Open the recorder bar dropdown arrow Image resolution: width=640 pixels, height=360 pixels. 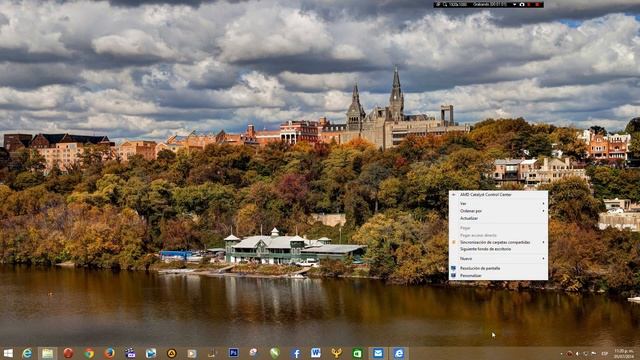(x=514, y=4)
